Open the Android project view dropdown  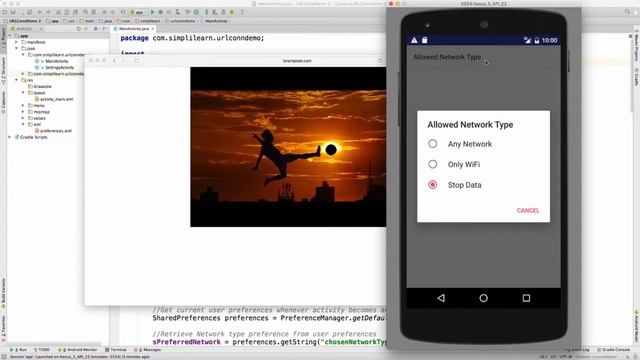(x=27, y=29)
